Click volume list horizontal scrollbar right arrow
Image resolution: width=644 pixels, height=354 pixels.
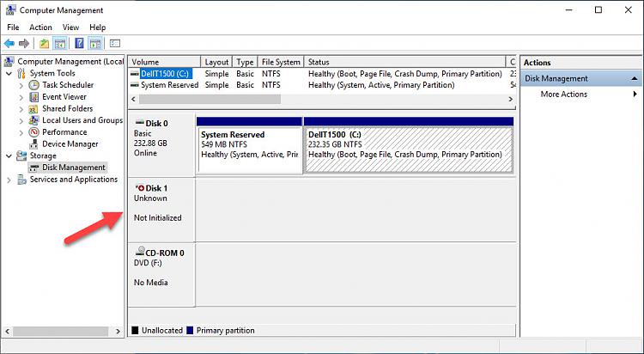click(511, 99)
